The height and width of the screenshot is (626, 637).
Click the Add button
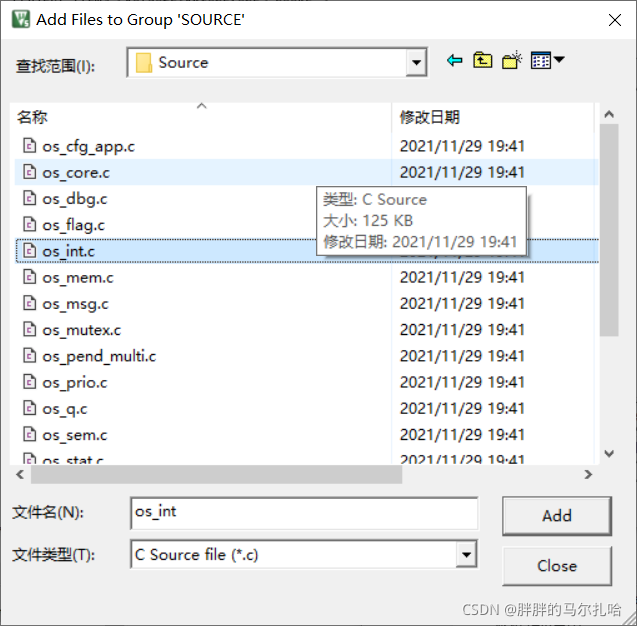[557, 516]
